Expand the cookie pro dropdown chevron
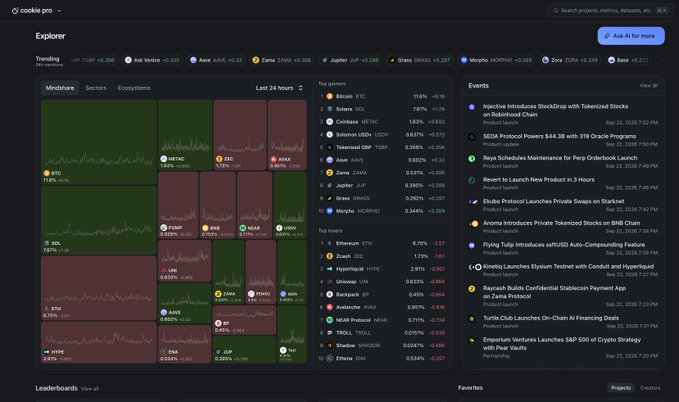Viewport: 679px width, 402px height. tap(59, 11)
